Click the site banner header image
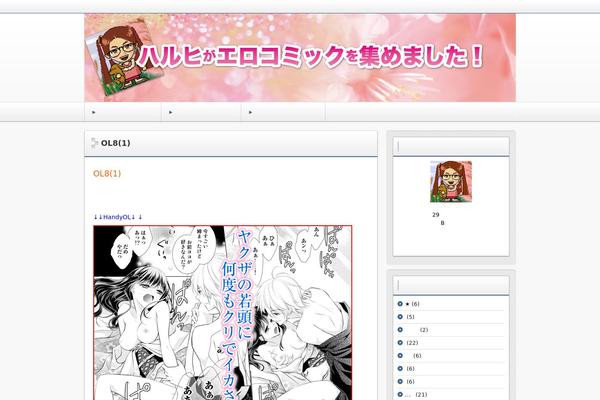This screenshot has width=600, height=400. (x=300, y=58)
